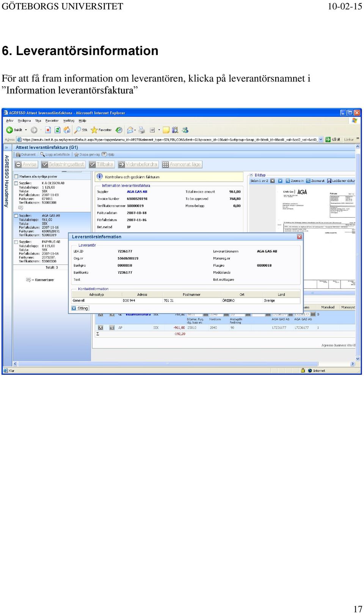Image resolution: width=364 pixels, height=613 pixels.
Task: Open the Redigera menu
Action: click(24, 121)
